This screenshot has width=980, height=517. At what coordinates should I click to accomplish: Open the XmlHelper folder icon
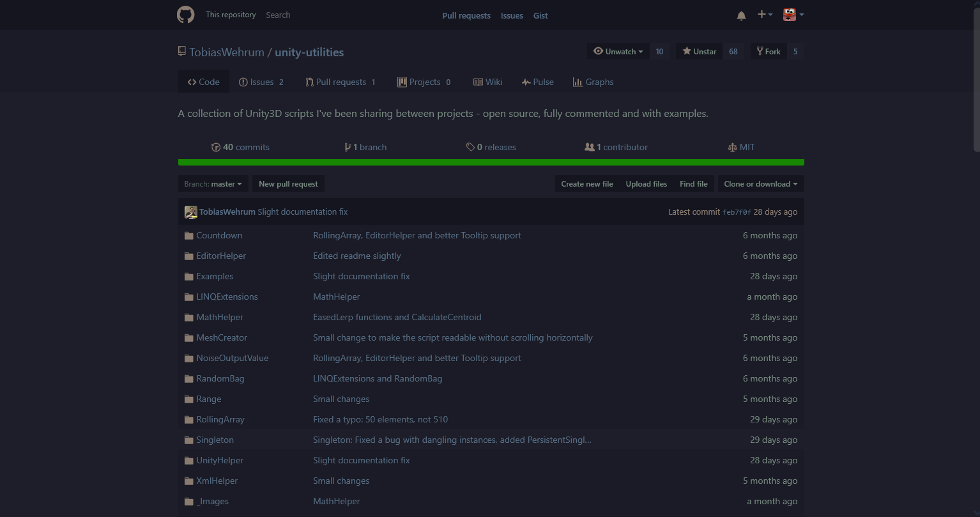coord(189,481)
